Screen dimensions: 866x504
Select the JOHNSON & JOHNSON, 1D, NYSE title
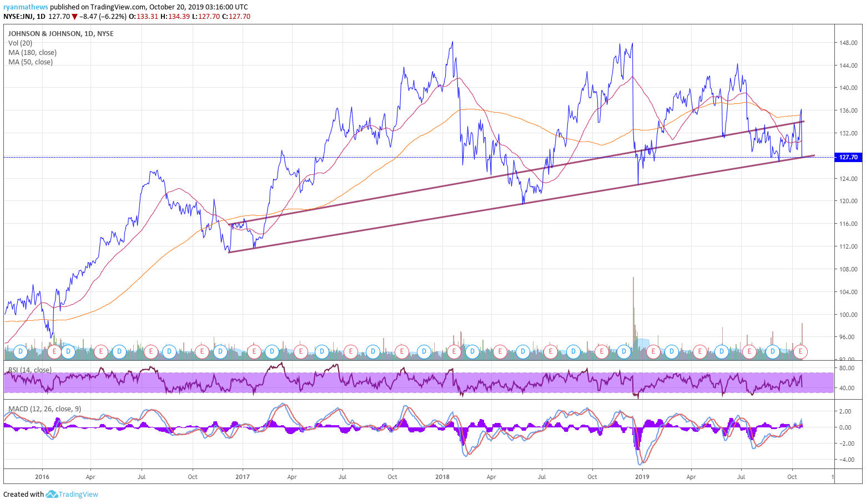tap(61, 33)
